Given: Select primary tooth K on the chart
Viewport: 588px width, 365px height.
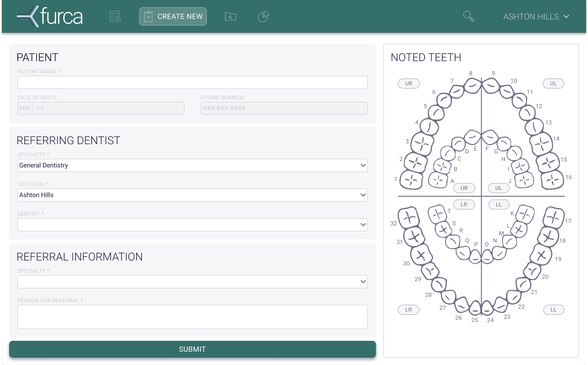Looking at the screenshot, I should (525, 214).
